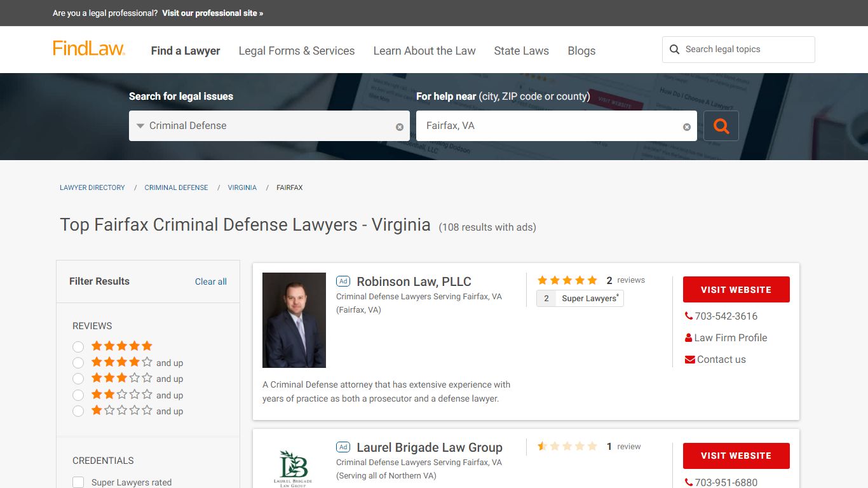Open the Legal Forms & Services menu

pos(297,51)
